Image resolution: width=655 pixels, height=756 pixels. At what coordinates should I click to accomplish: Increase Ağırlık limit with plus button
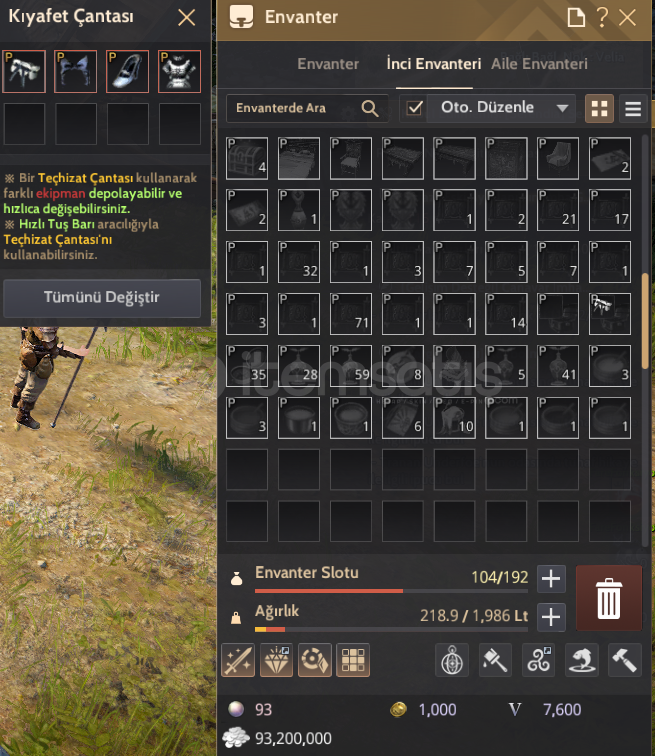tap(551, 617)
